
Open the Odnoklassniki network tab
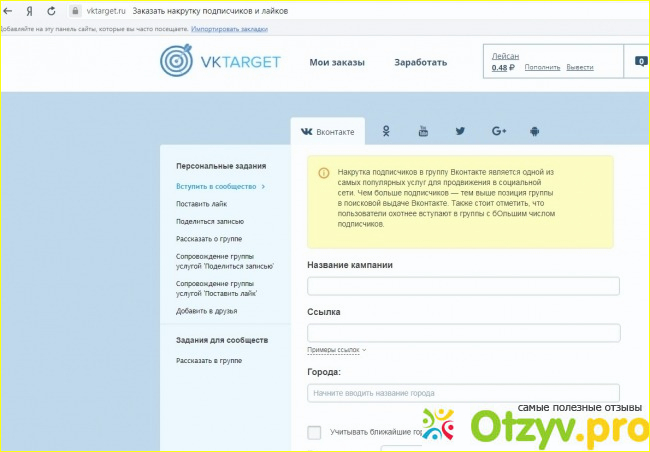tap(386, 131)
